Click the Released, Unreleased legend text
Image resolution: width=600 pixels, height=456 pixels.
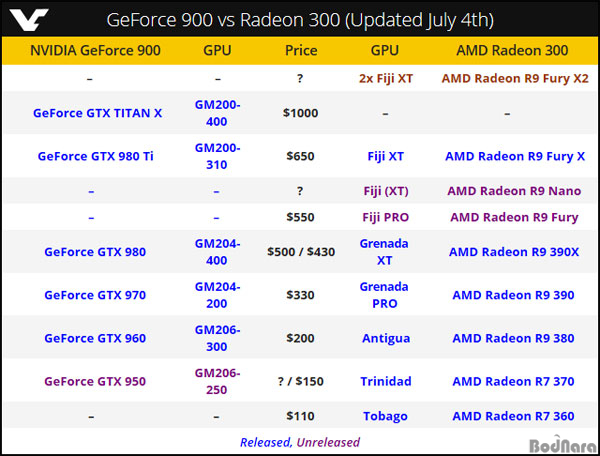tap(300, 441)
